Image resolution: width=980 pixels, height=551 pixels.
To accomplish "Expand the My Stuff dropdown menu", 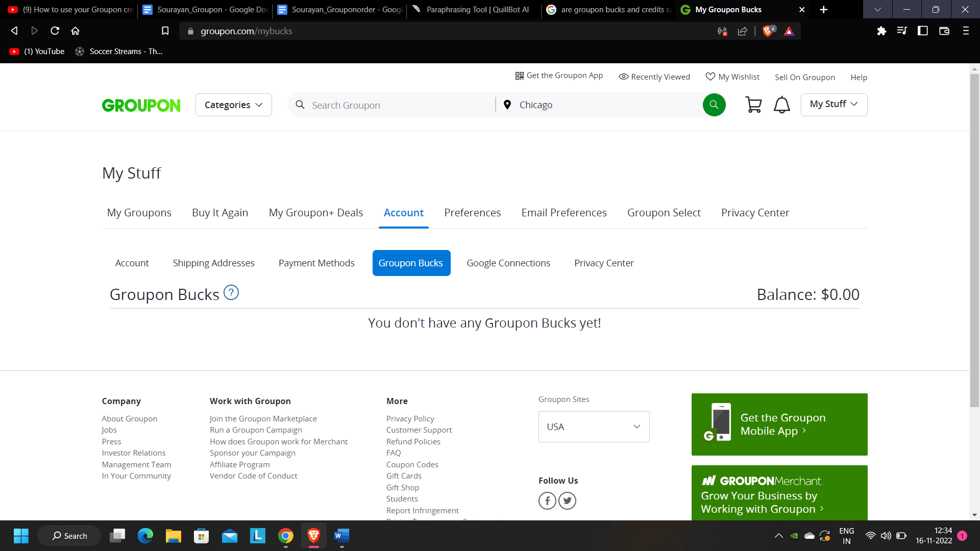I will [x=835, y=104].
